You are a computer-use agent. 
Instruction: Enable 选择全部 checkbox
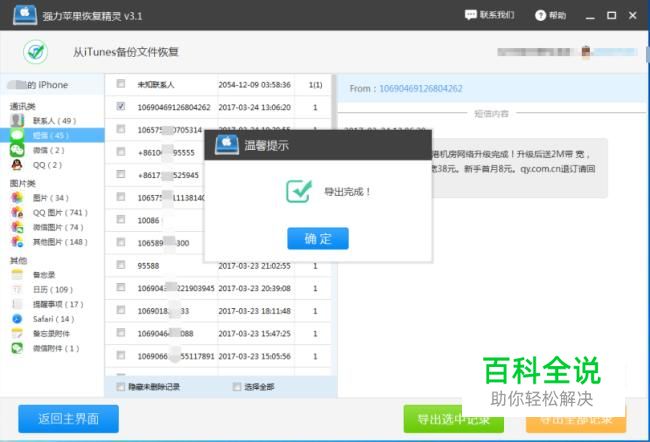[237, 387]
